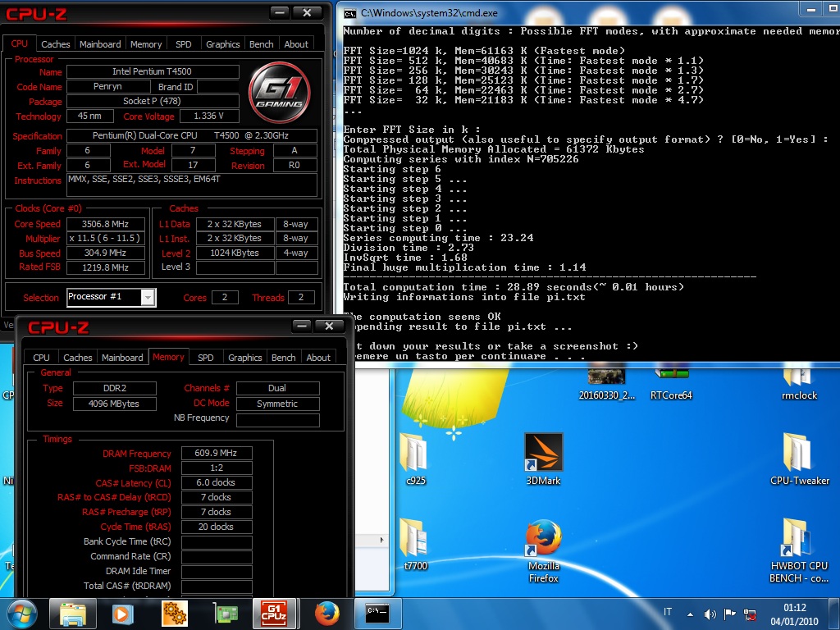Click the FSB:DRAM 1:2 value
The width and height of the screenshot is (840, 630).
point(216,468)
